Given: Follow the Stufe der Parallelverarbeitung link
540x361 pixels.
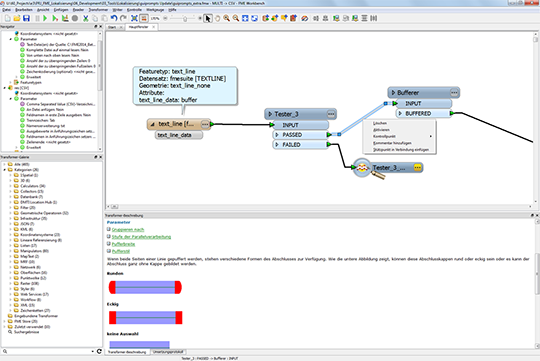Looking at the screenshot, I should tap(141, 237).
